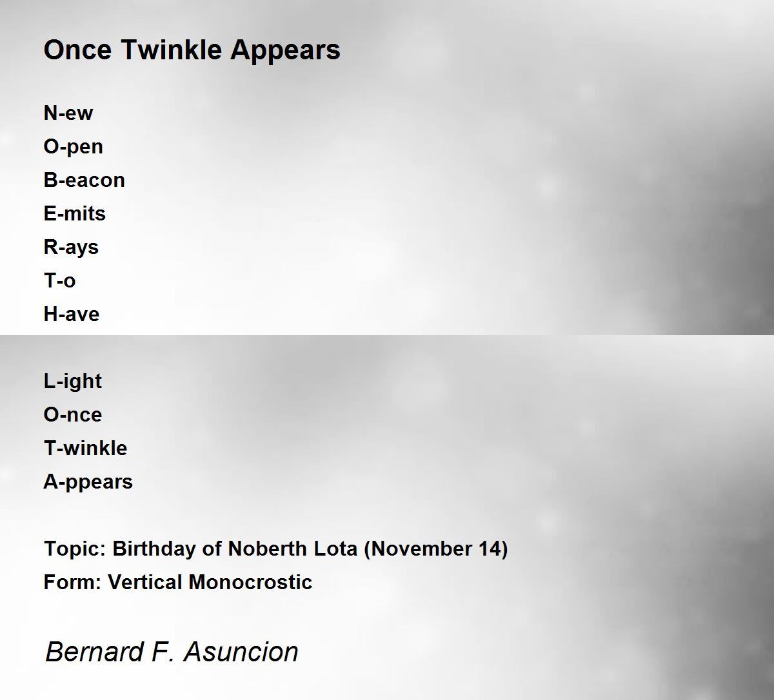Click the line E-mits
This screenshot has width=774, height=700.
[x=75, y=214]
